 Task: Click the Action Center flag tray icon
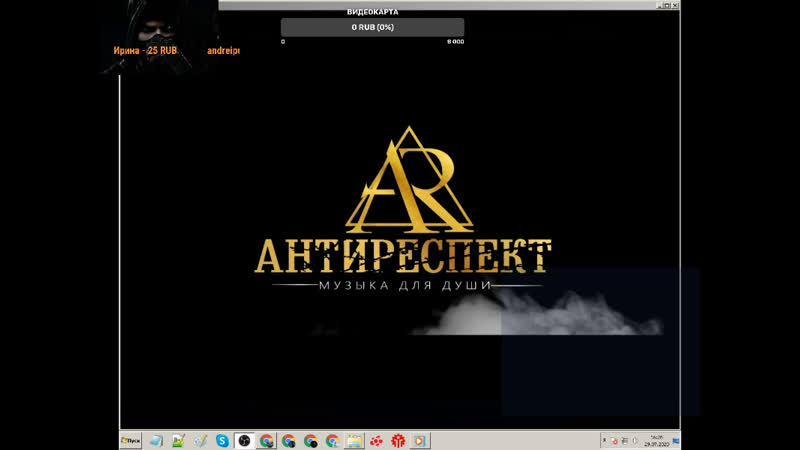[x=614, y=441]
